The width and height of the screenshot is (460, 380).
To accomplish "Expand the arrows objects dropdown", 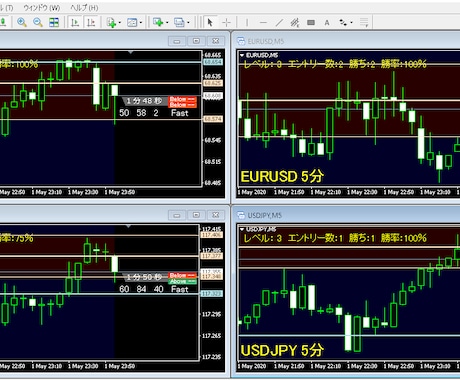I will 351,23.
